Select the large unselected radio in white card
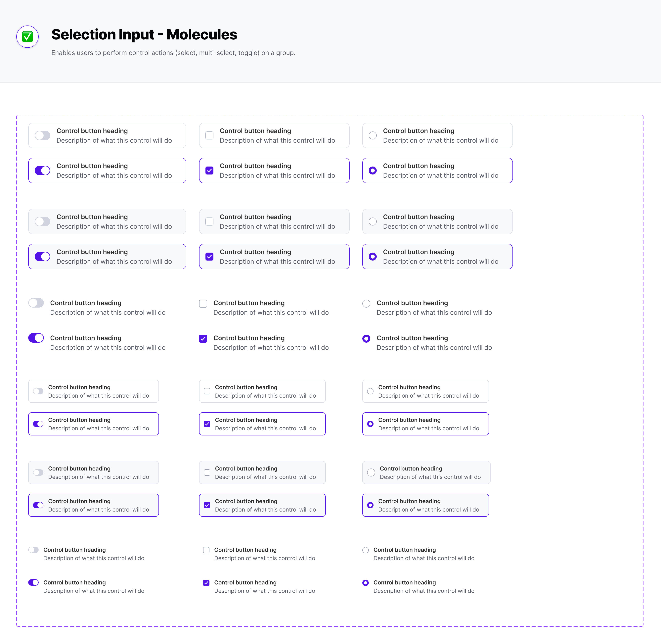 pos(373,136)
